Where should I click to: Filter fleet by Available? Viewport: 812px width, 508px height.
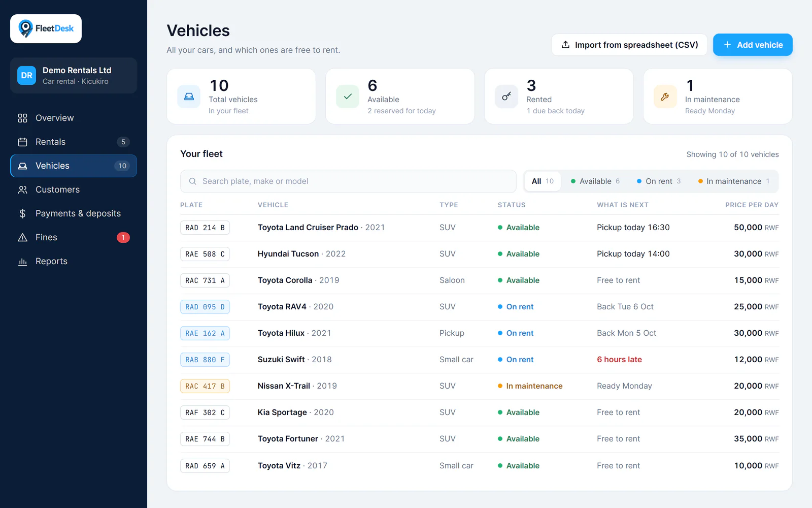point(595,181)
